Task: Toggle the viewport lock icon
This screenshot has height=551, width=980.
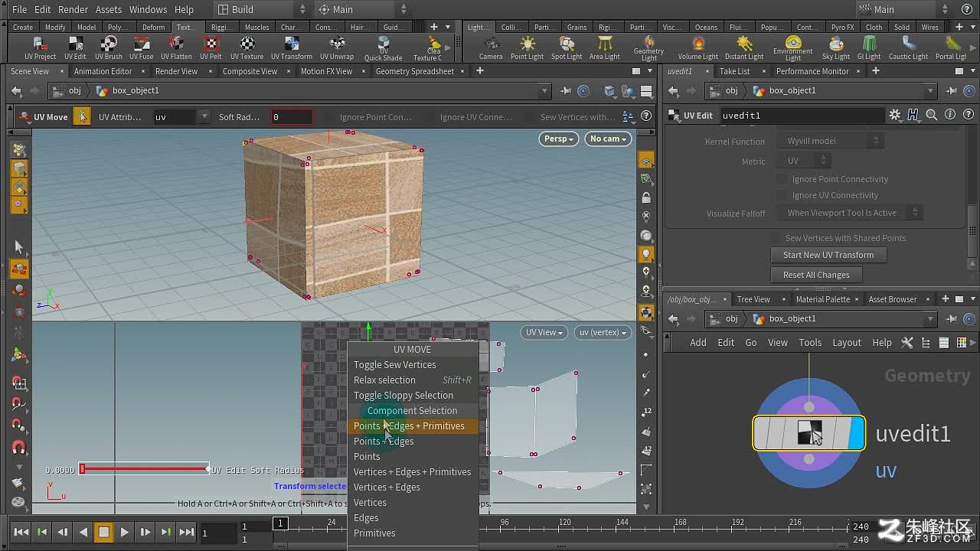Action: click(646, 197)
